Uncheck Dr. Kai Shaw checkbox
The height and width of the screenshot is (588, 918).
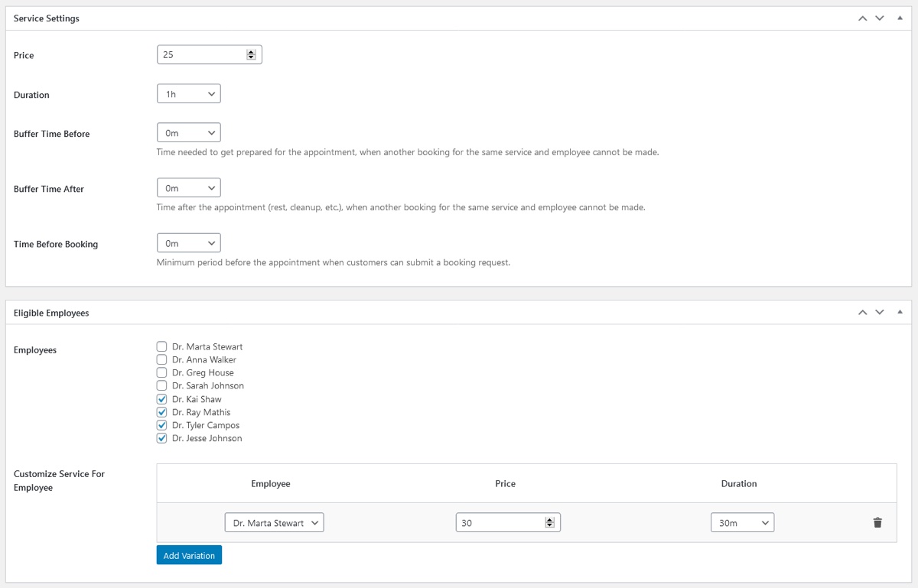161,399
